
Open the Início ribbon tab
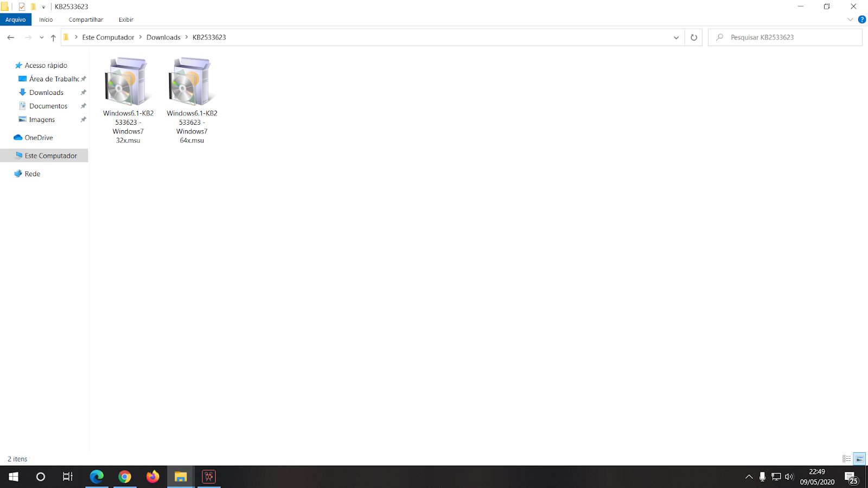click(x=46, y=20)
